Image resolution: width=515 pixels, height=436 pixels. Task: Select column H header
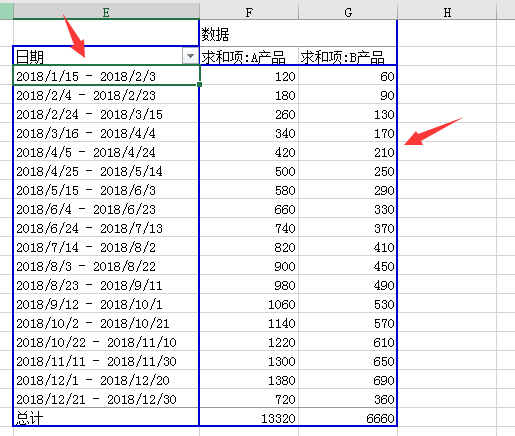[x=447, y=11]
